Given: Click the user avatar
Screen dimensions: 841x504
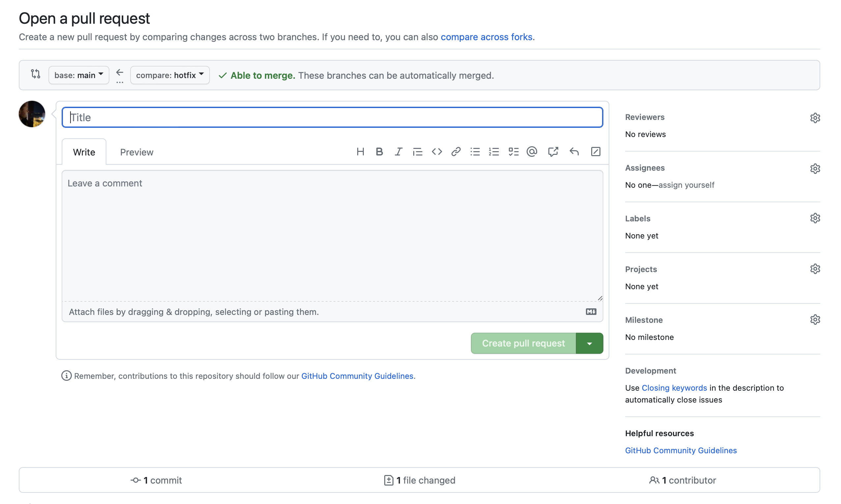Looking at the screenshot, I should click(x=32, y=114).
